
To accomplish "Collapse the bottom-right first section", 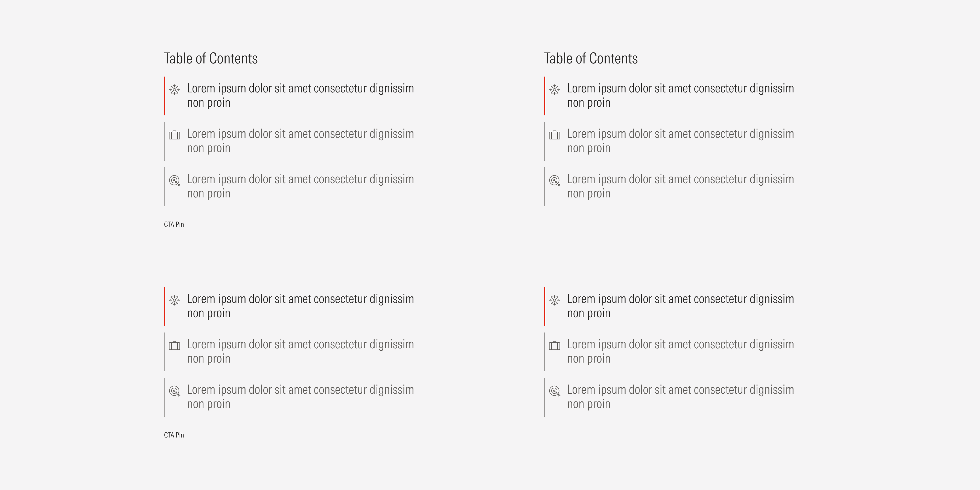I will (680, 306).
